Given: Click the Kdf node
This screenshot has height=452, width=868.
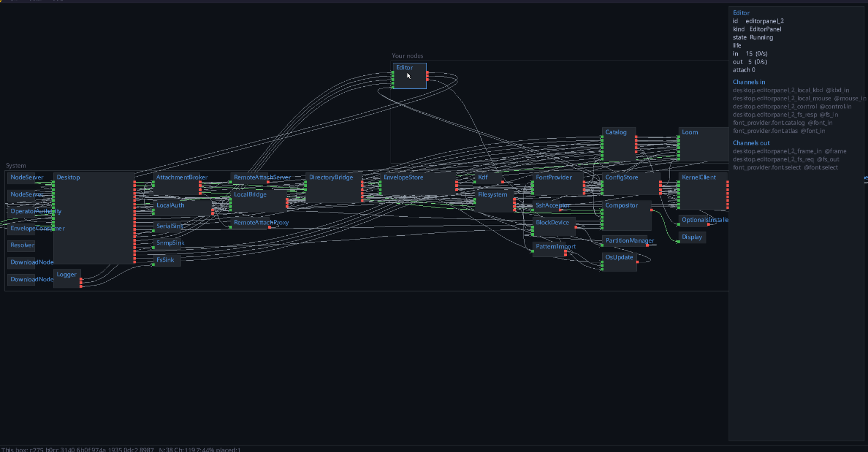Looking at the screenshot, I should (489, 178).
